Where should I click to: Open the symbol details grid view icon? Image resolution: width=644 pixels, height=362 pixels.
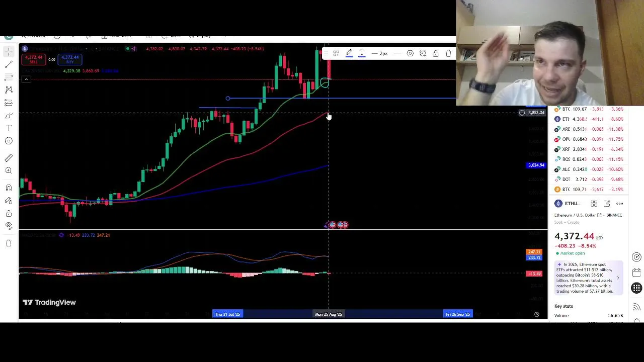594,204
